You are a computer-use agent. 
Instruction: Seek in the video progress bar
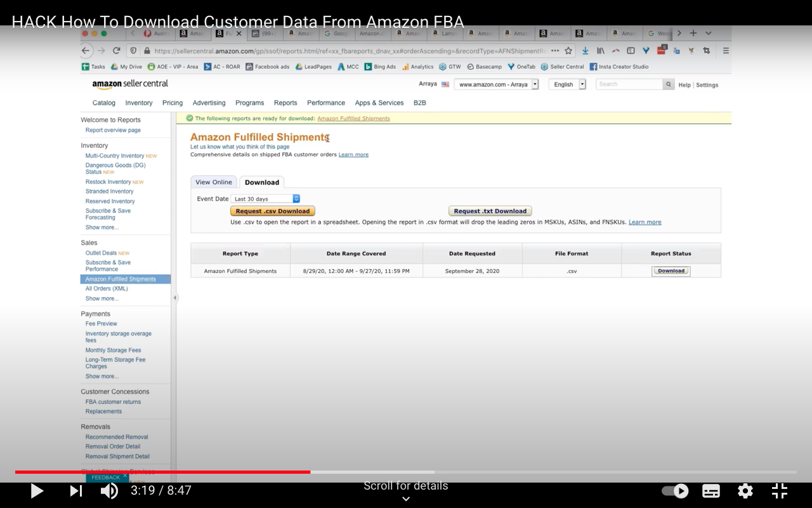[406, 472]
